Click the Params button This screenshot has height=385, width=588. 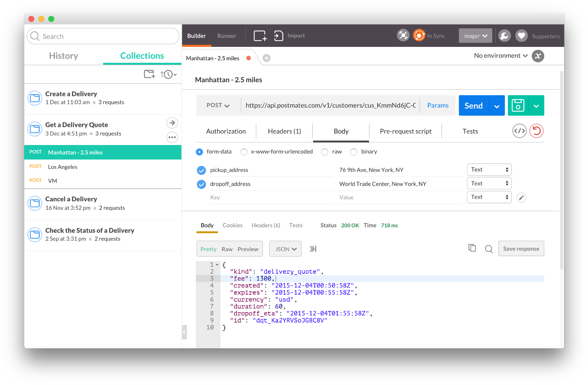pyautogui.click(x=438, y=106)
